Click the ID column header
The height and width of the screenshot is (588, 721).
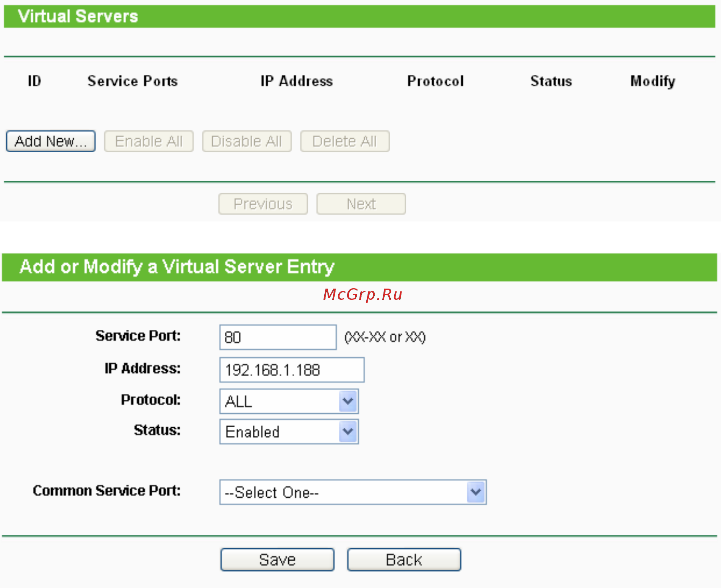34,81
